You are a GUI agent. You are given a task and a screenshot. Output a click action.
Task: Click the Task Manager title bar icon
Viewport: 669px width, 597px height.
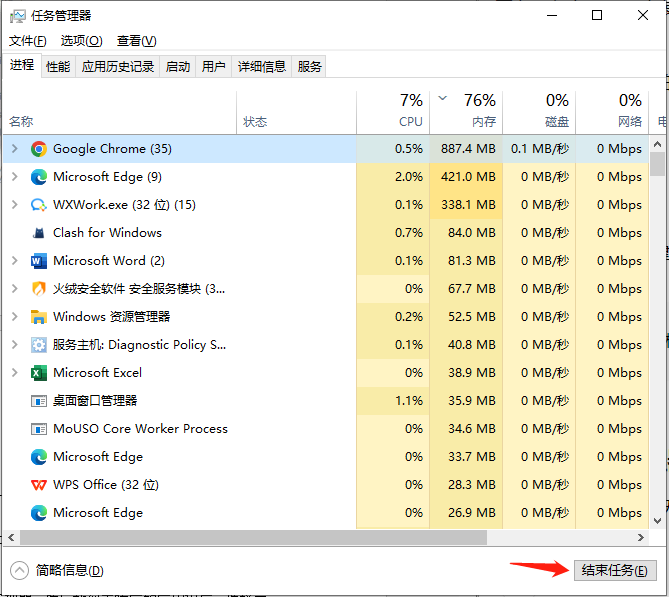coord(17,16)
